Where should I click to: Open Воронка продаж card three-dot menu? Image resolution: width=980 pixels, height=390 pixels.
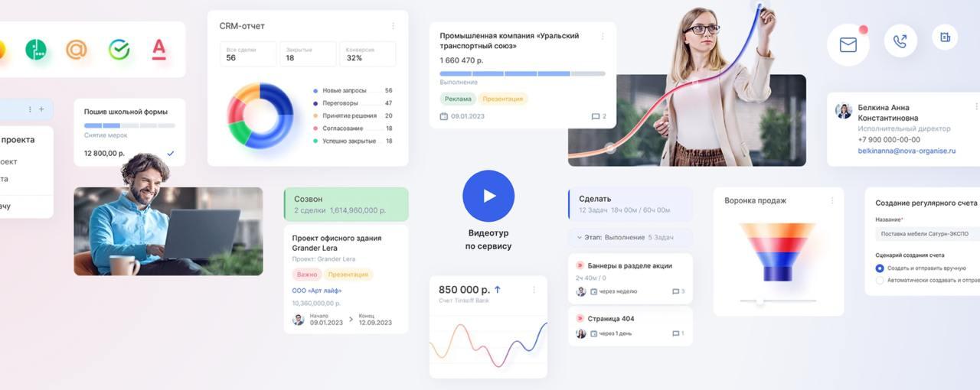(x=831, y=200)
